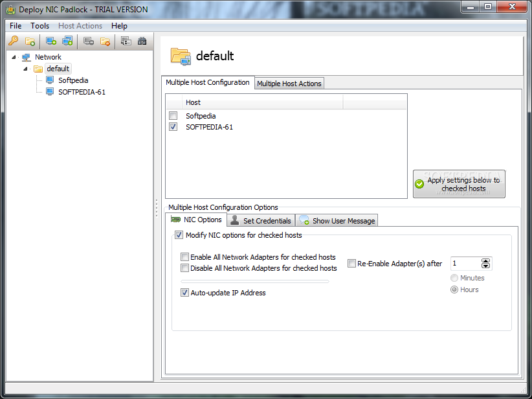The image size is (532, 399).
Task: Apply settings below to checked hosts
Action: pyautogui.click(x=459, y=184)
